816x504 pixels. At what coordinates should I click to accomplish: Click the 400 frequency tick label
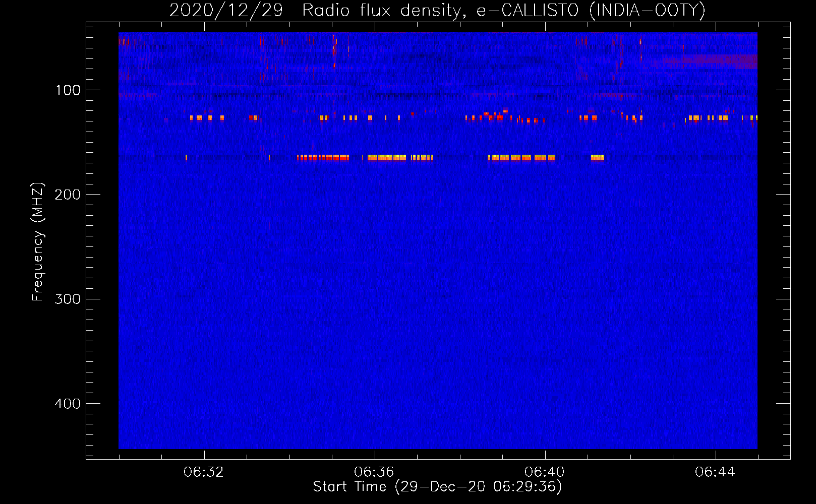[x=68, y=404]
